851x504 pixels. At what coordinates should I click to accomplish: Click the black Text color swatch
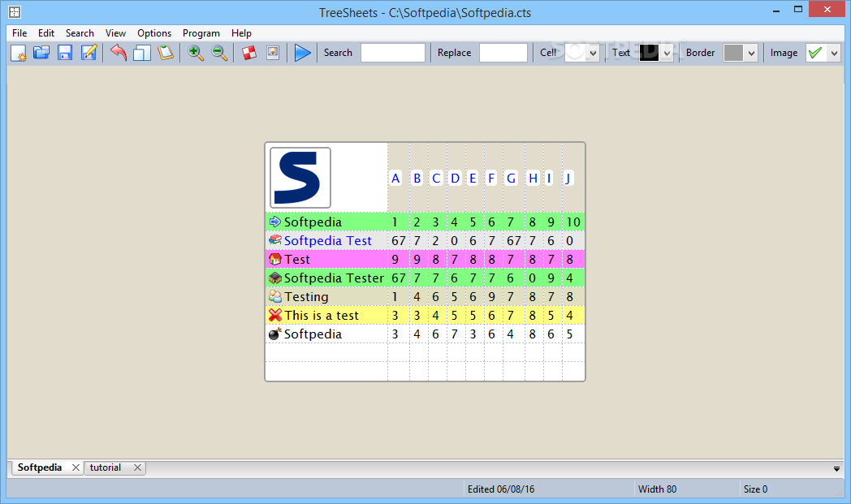coord(649,54)
